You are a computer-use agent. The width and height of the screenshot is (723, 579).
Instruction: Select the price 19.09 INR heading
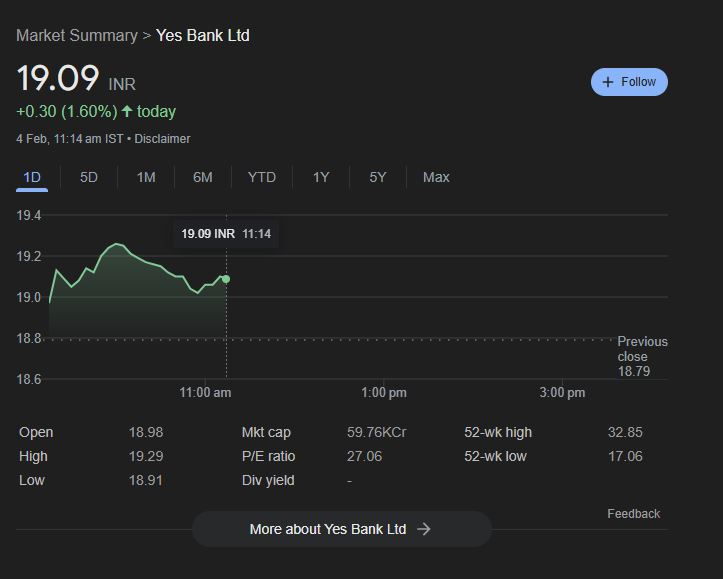coord(76,78)
